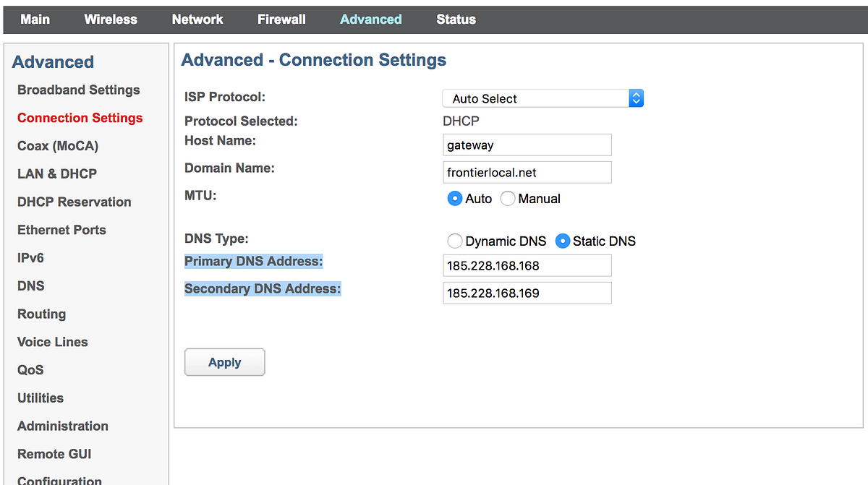This screenshot has width=868, height=485.
Task: Apply the connection settings
Action: tap(224, 362)
